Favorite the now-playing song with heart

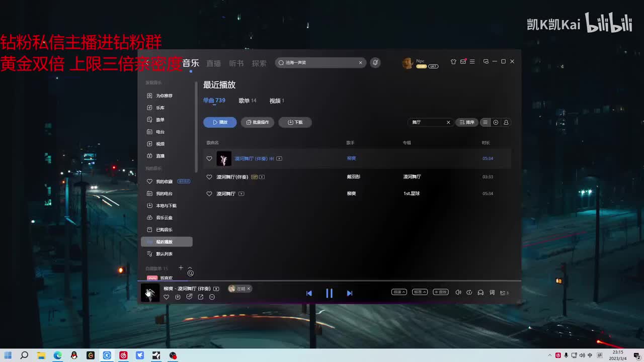(x=167, y=297)
